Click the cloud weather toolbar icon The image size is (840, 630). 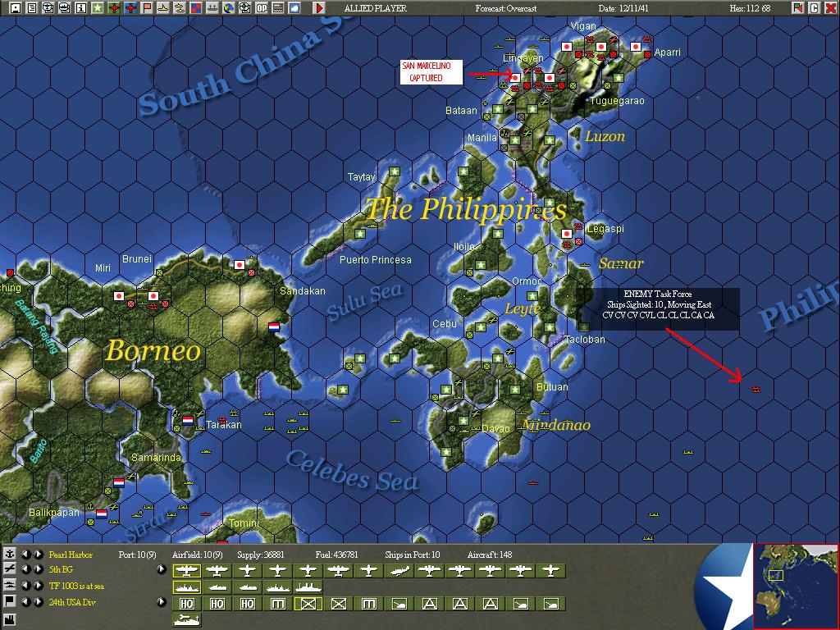[294, 8]
